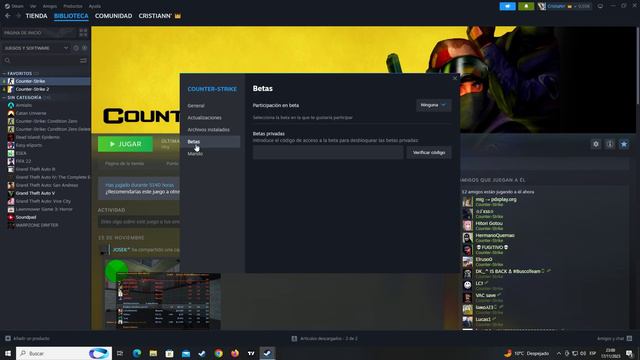640x360 pixels.
Task: Click the Windows taskbar Buscar search box
Action: tap(64, 353)
